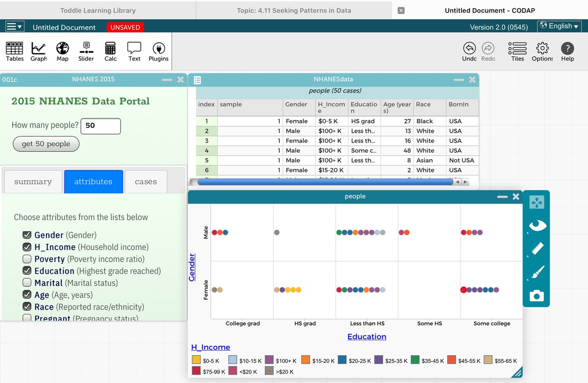The image size is (588, 383).
Task: Click the graph camera snapshot icon
Action: pos(537,296)
